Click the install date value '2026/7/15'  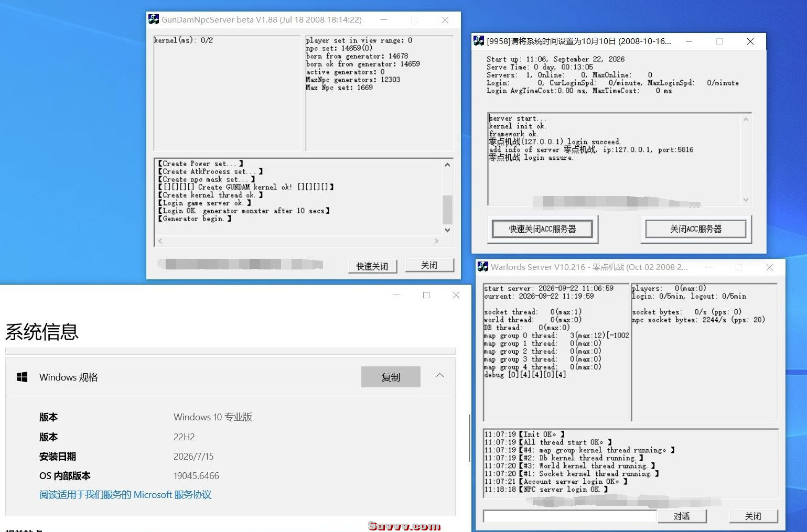pyautogui.click(x=193, y=457)
